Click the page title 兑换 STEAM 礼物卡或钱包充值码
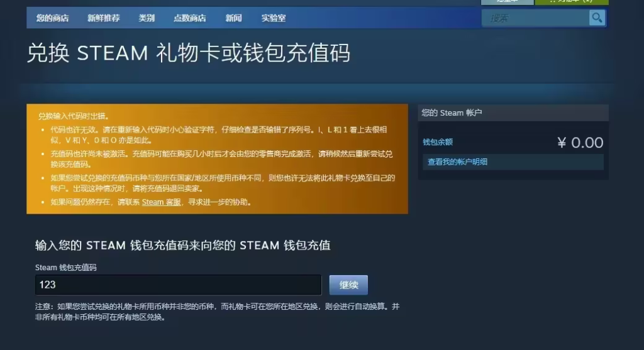This screenshot has height=350, width=644. point(189,53)
